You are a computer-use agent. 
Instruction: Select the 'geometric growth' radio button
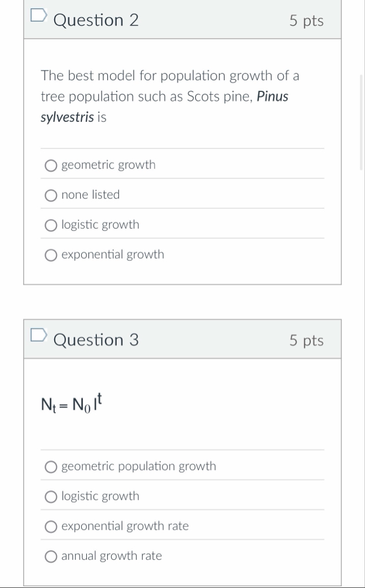51,165
